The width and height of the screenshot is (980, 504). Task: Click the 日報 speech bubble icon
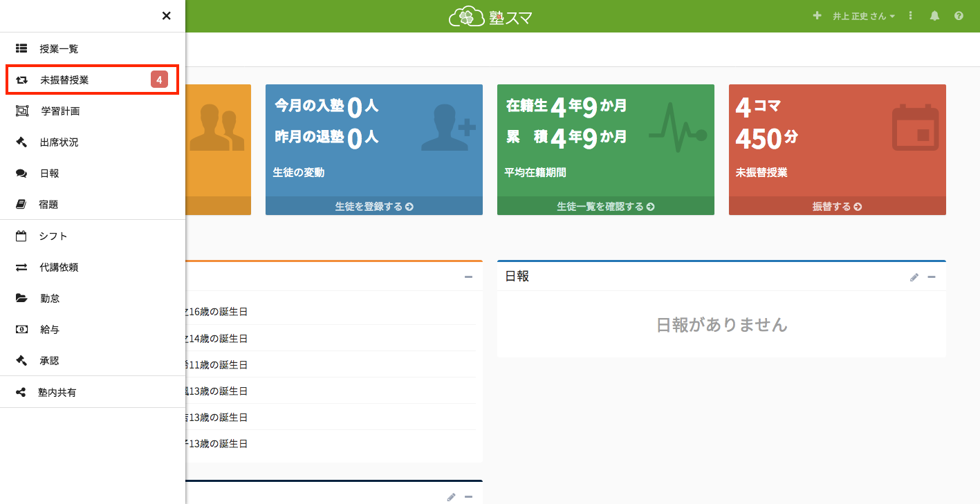pyautogui.click(x=21, y=174)
